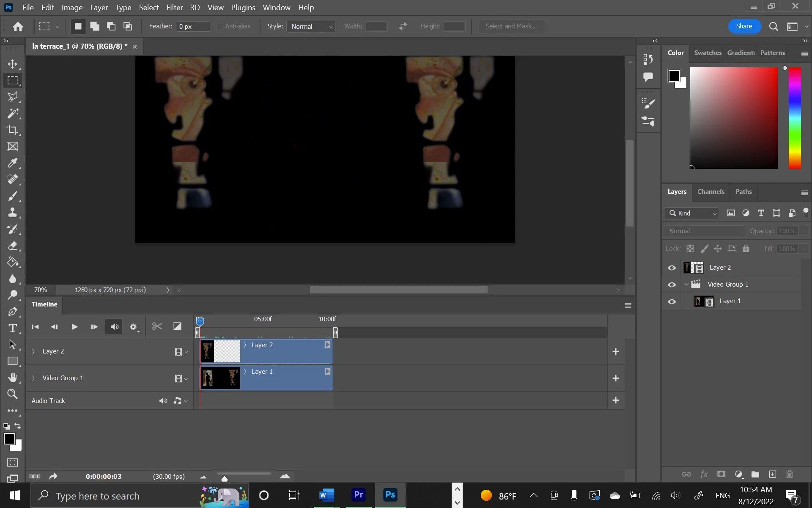Open Premiere Pro from the taskbar
This screenshot has width=812, height=508.
coord(359,495)
